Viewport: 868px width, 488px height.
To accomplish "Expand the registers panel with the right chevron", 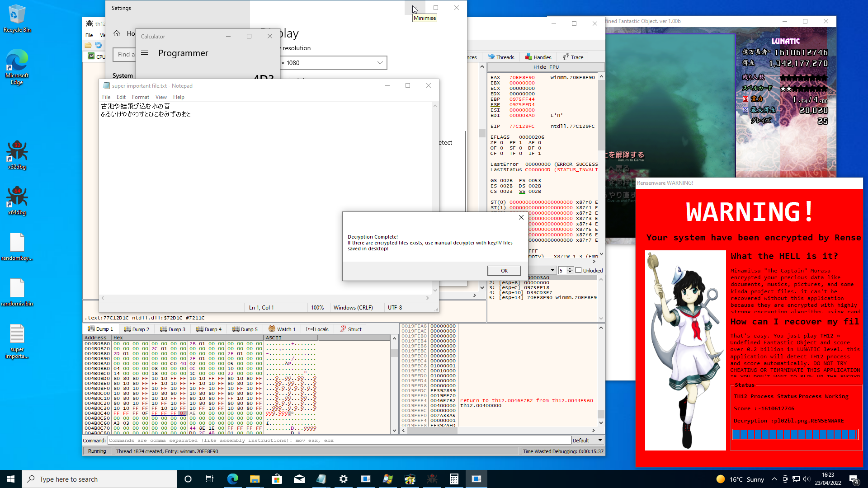I will [594, 261].
